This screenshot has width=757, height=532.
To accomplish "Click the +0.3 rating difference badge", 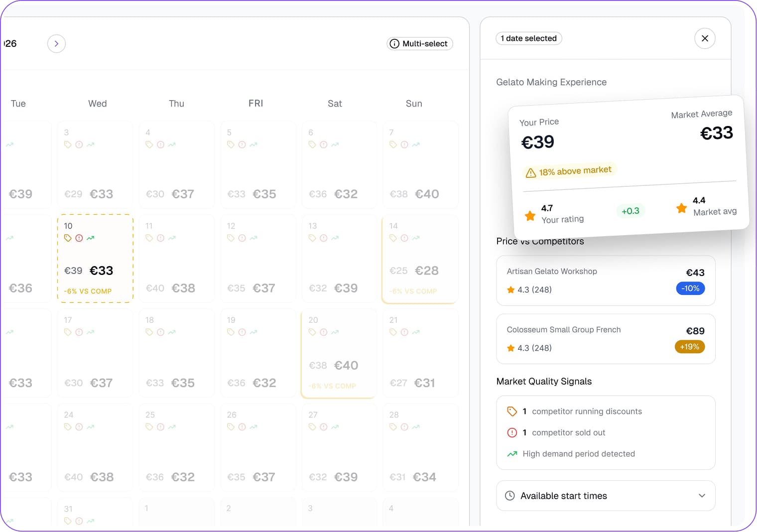I will [631, 211].
